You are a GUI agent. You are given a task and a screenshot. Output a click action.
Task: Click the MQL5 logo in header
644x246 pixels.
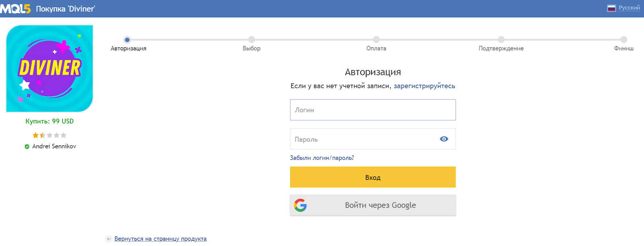[15, 8]
